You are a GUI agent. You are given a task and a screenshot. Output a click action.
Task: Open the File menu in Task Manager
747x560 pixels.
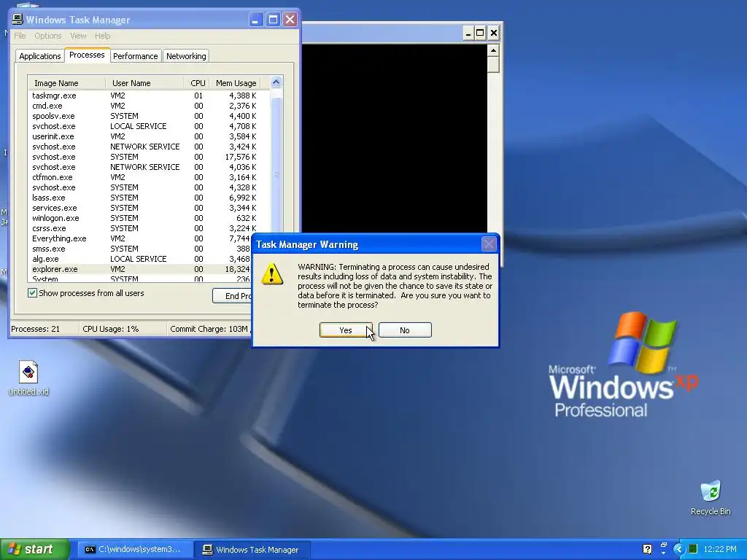20,36
